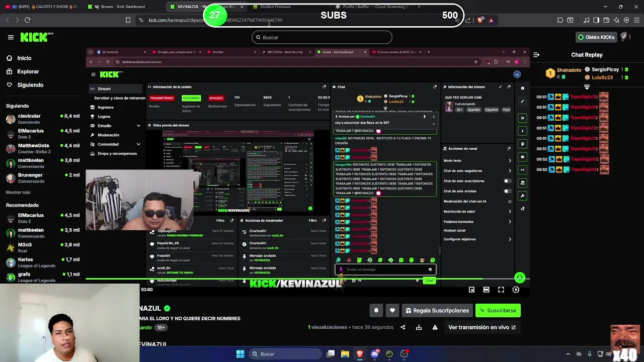Image resolution: width=644 pixels, height=362 pixels.
Task: Switch to CALDITO Y SHOW browser tab
Action: pyautogui.click(x=43, y=7)
